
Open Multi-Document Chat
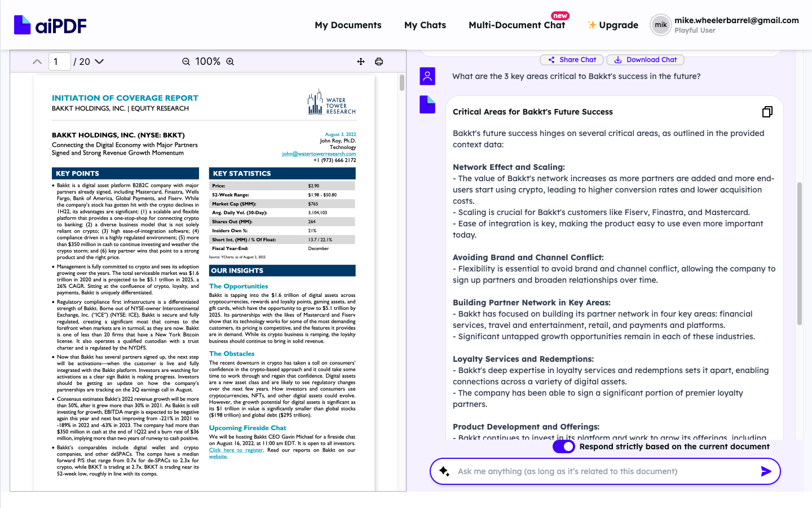517,25
